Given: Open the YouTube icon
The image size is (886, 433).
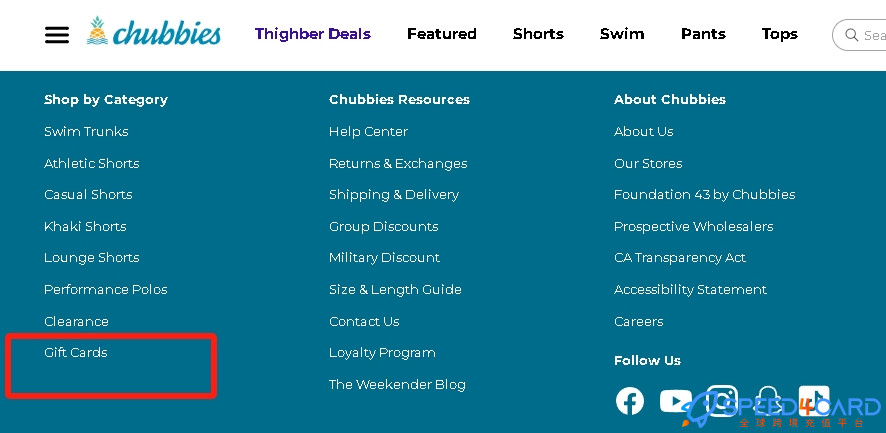Looking at the screenshot, I should tap(676, 401).
